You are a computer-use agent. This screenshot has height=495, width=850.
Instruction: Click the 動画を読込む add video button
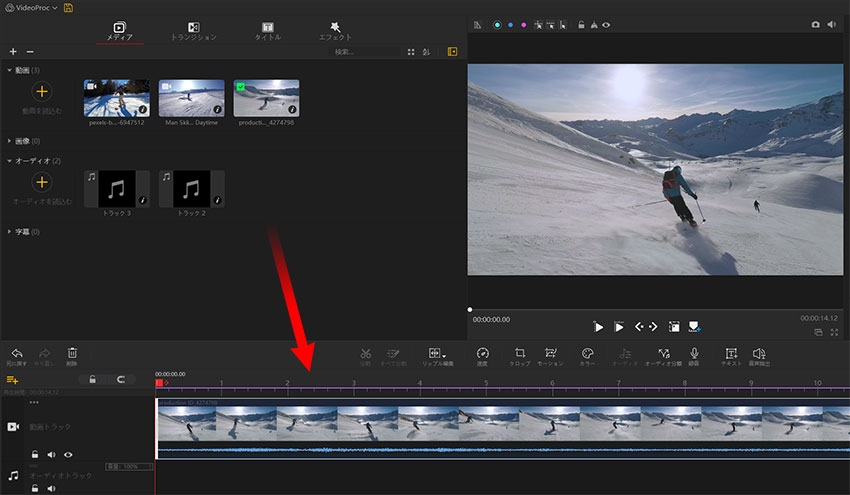click(42, 92)
